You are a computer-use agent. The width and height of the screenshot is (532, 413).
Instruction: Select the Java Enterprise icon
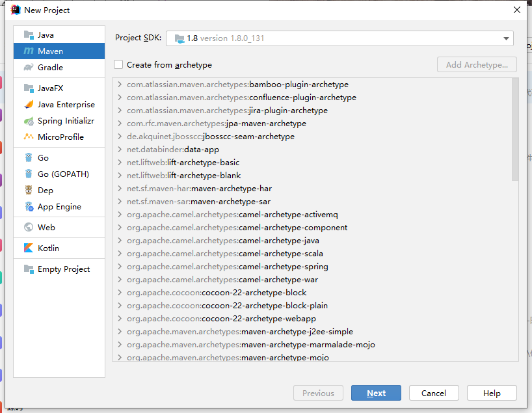coord(29,105)
